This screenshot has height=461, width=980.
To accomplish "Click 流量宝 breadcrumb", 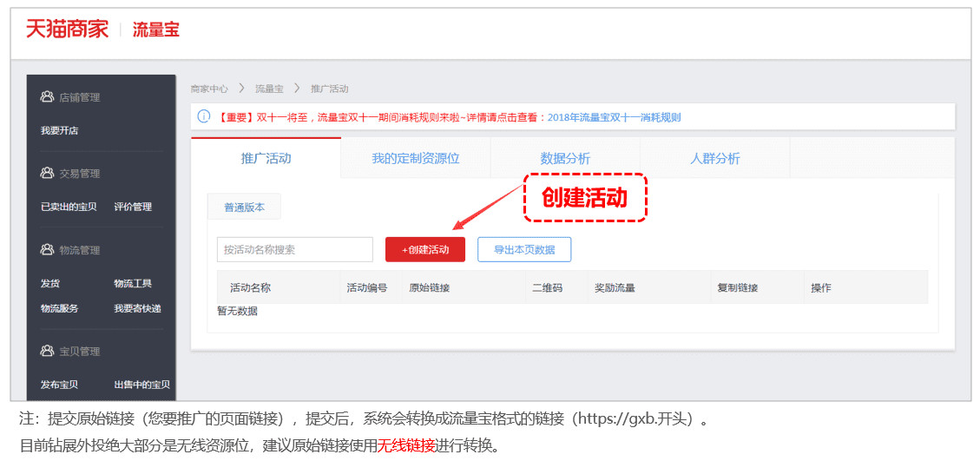I will tap(269, 89).
